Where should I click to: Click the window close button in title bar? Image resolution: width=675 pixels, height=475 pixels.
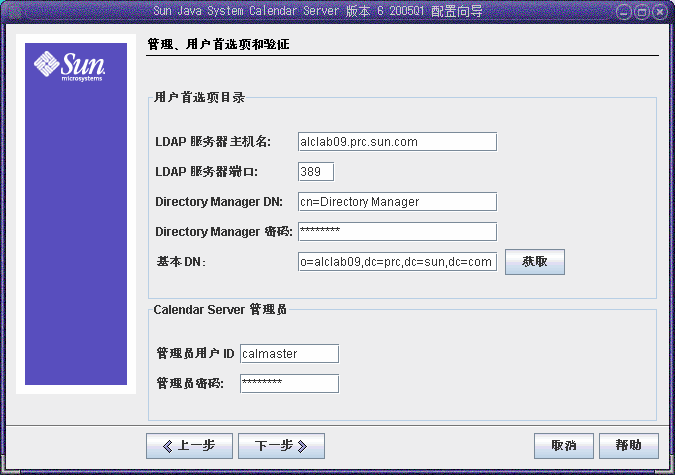(660, 12)
